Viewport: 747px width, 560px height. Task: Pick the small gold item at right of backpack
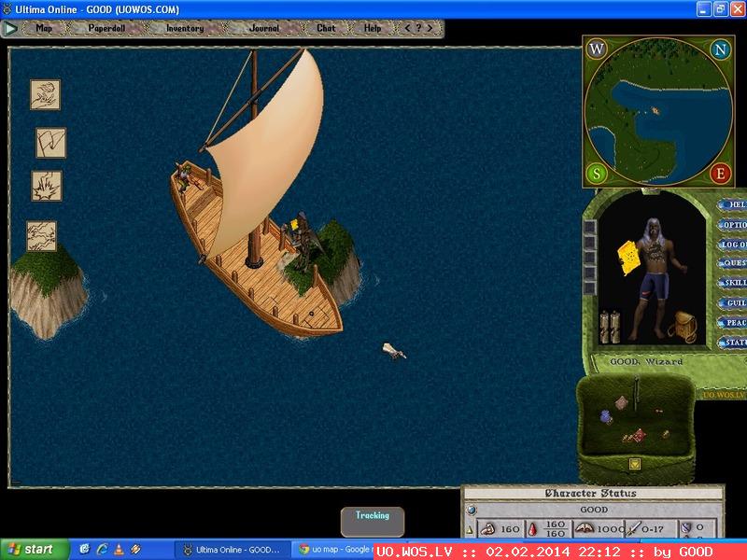click(666, 434)
